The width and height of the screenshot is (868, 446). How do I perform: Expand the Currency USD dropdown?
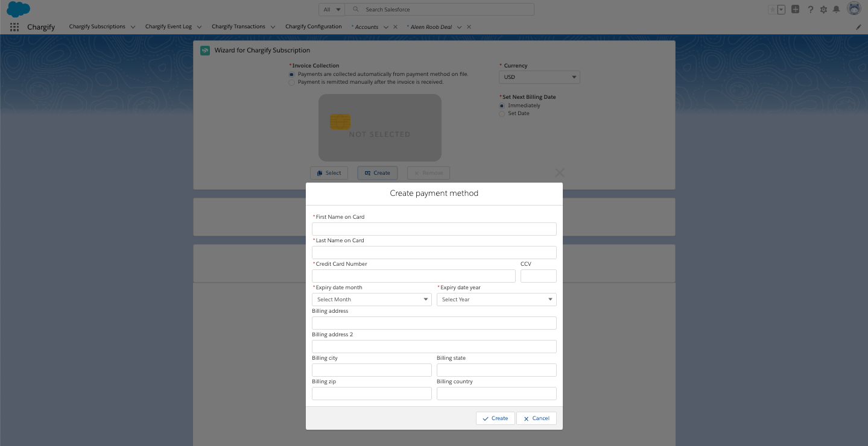coord(539,77)
